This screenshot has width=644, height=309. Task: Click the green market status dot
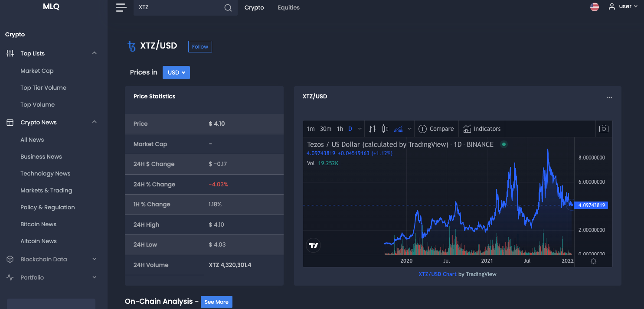[503, 144]
